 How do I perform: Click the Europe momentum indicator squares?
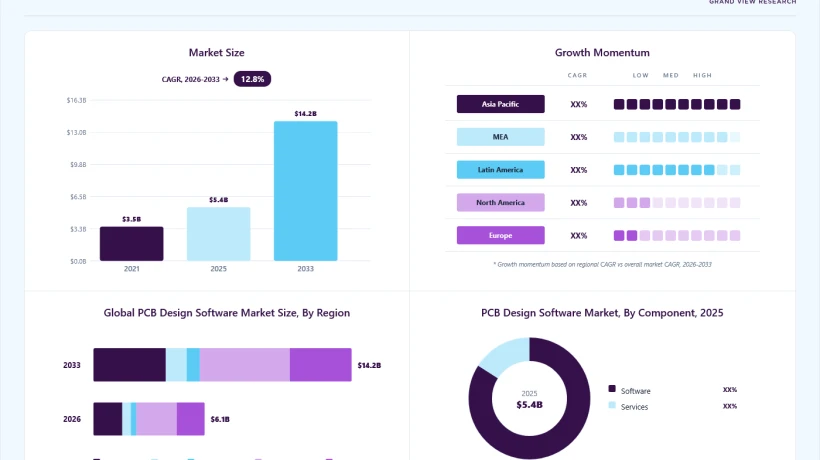pyautogui.click(x=677, y=236)
